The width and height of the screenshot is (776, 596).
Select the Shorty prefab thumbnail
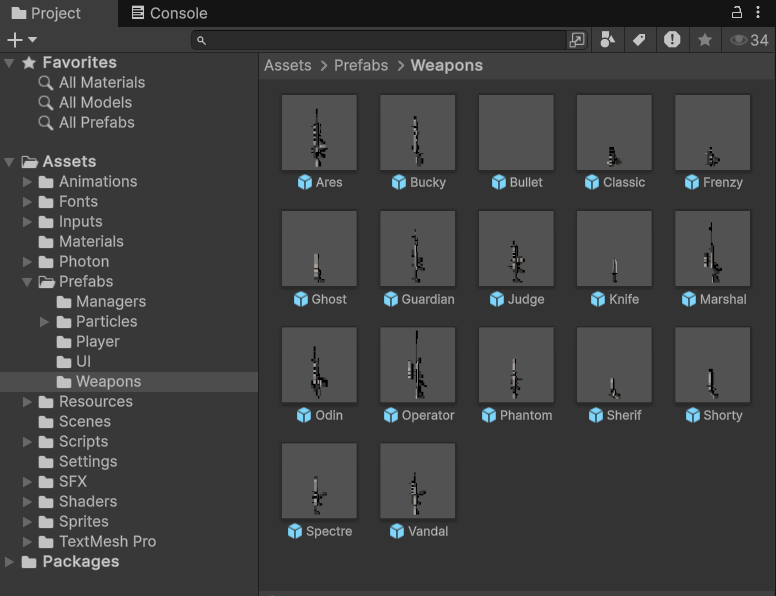(713, 364)
